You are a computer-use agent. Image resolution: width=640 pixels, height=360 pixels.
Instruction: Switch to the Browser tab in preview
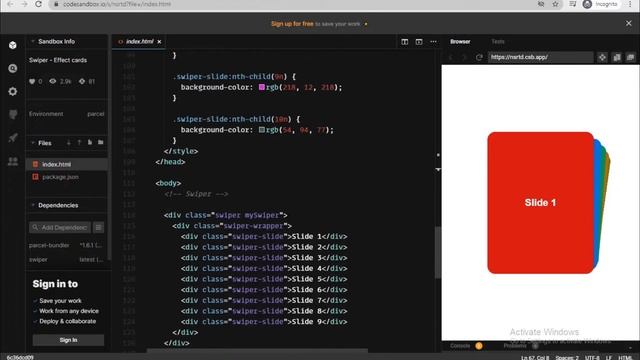460,42
